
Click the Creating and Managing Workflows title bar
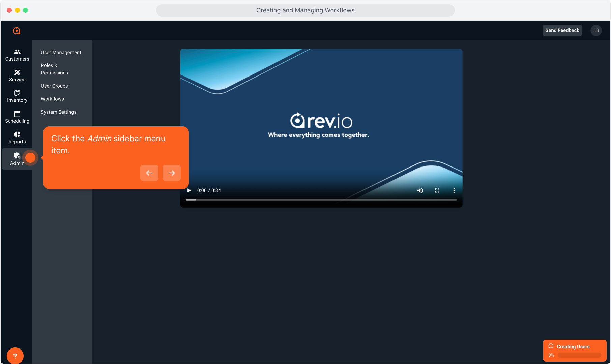(x=305, y=10)
